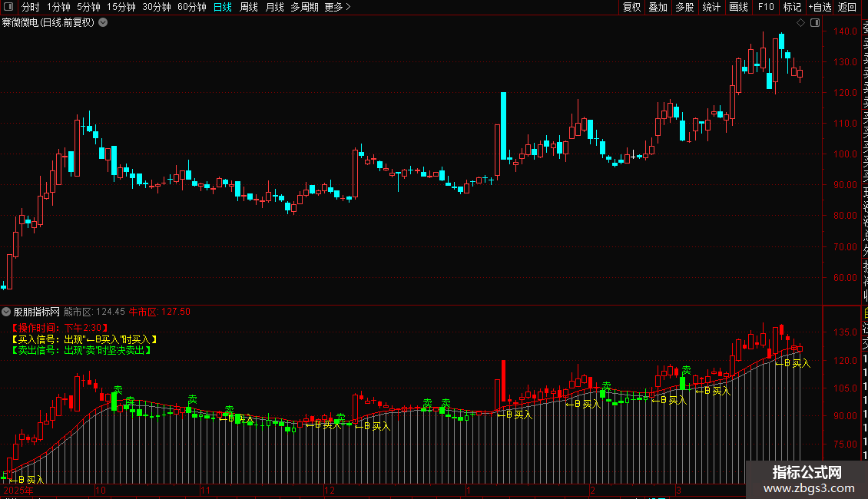Expand the 股朋指标网 indicator dropdown arrow

[x=6, y=312]
